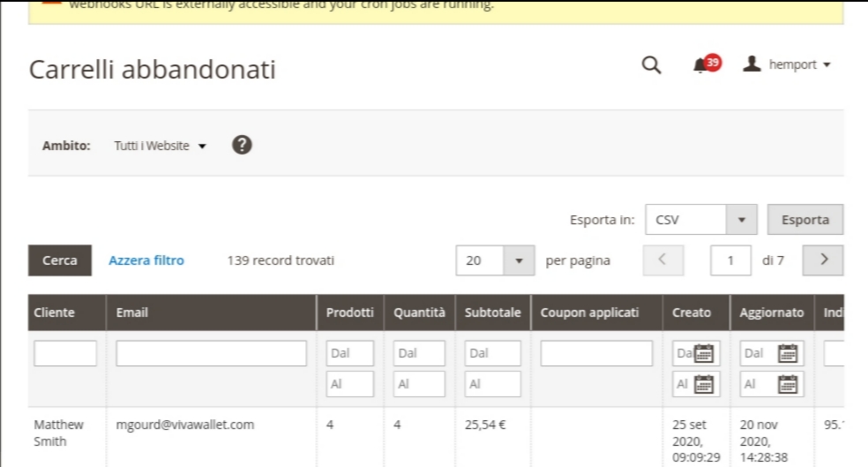Go to previous page arrow
This screenshot has width=868, height=467.
[662, 260]
